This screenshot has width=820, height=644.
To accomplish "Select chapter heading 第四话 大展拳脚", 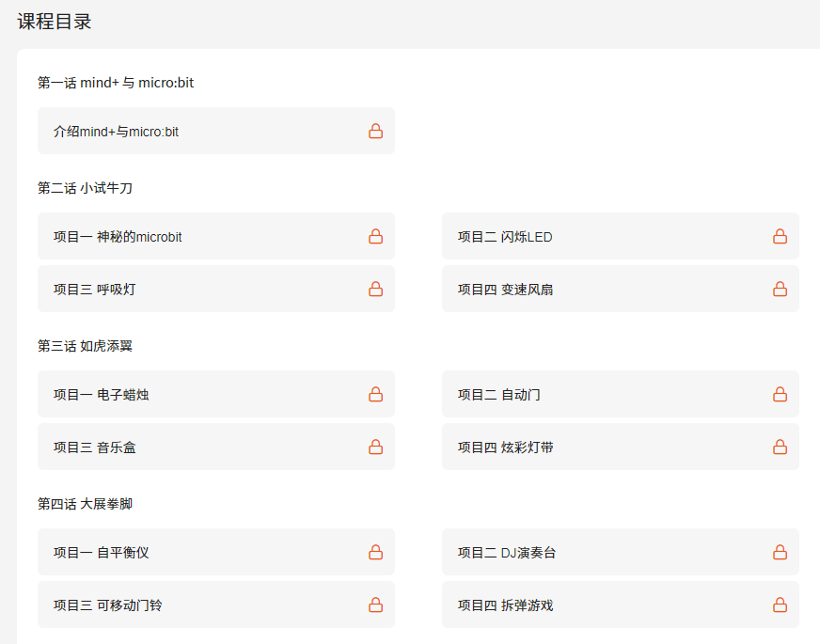I will coord(85,504).
